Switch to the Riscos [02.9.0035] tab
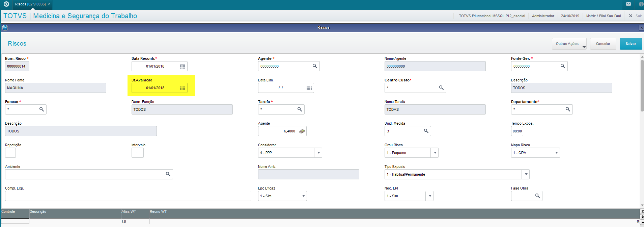The height and width of the screenshot is (227, 644). tap(30, 4)
